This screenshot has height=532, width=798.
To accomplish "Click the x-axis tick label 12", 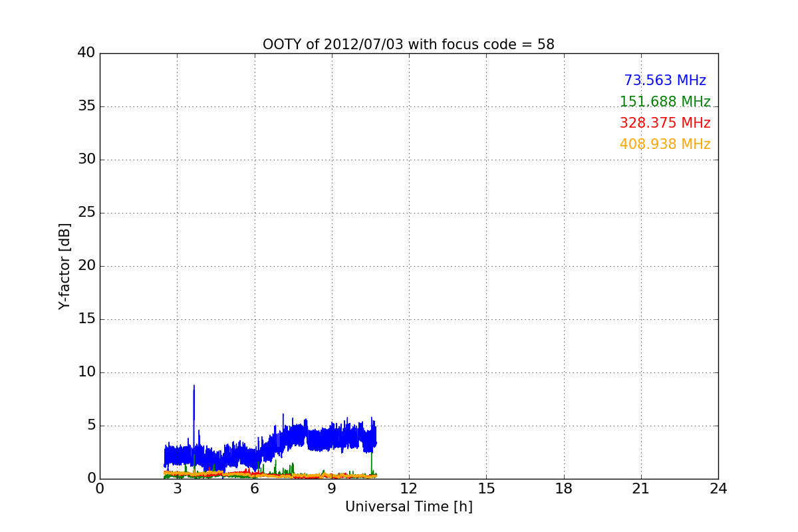I will (x=409, y=489).
